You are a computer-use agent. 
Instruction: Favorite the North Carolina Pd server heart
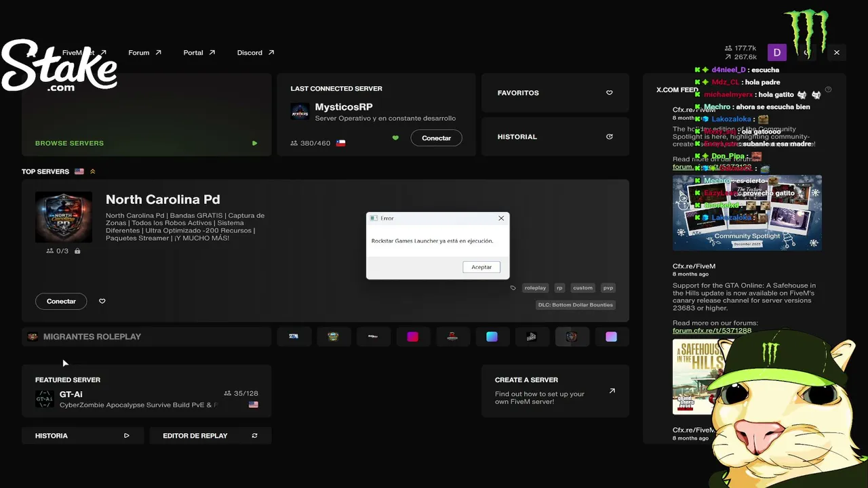pos(102,301)
